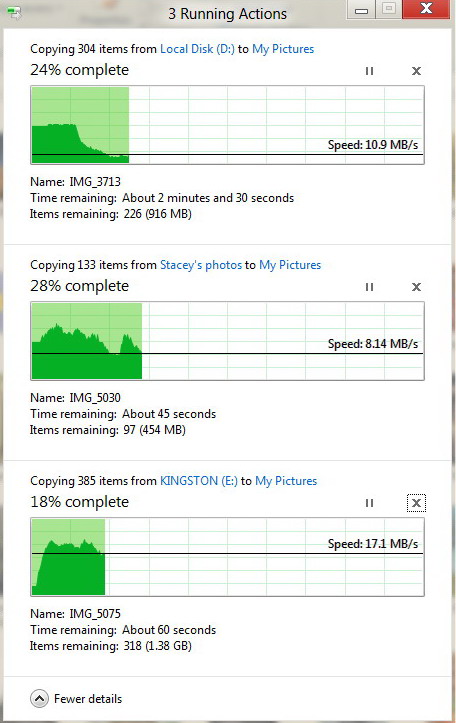
Task: Open the KINGSTON (E:) source link
Action: pos(199,481)
